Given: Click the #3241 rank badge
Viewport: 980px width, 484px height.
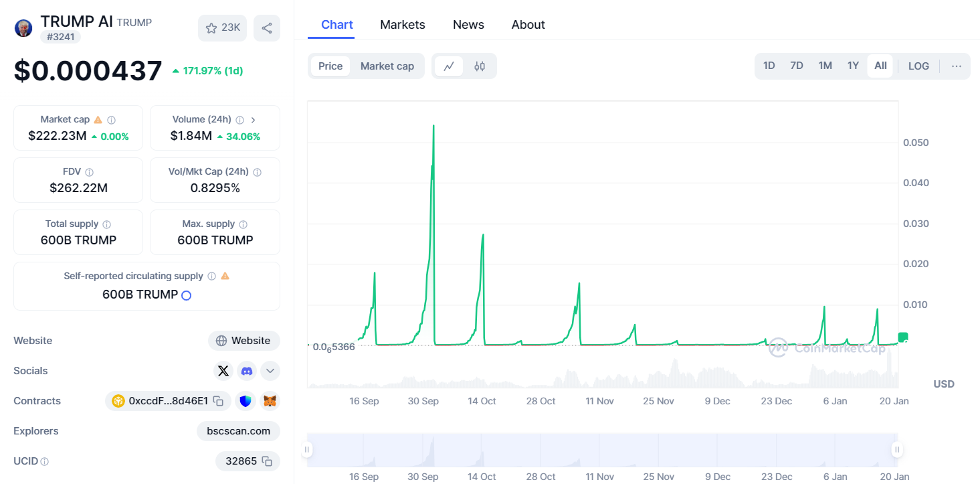Looking at the screenshot, I should 60,37.
